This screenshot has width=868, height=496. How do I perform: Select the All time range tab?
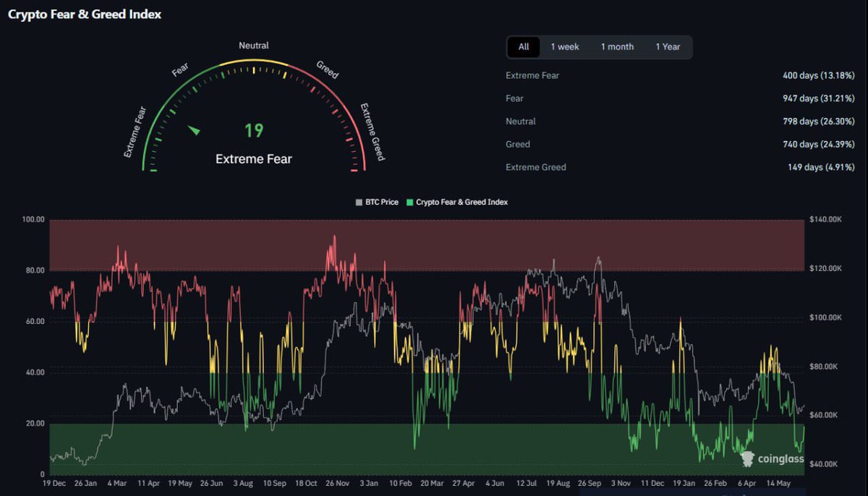524,47
